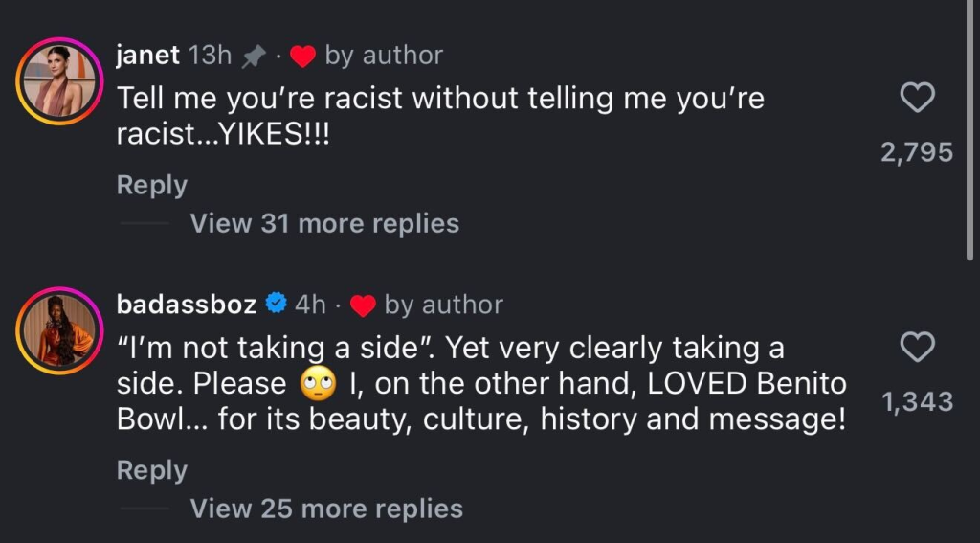Expand View 25 more replies

click(x=326, y=509)
